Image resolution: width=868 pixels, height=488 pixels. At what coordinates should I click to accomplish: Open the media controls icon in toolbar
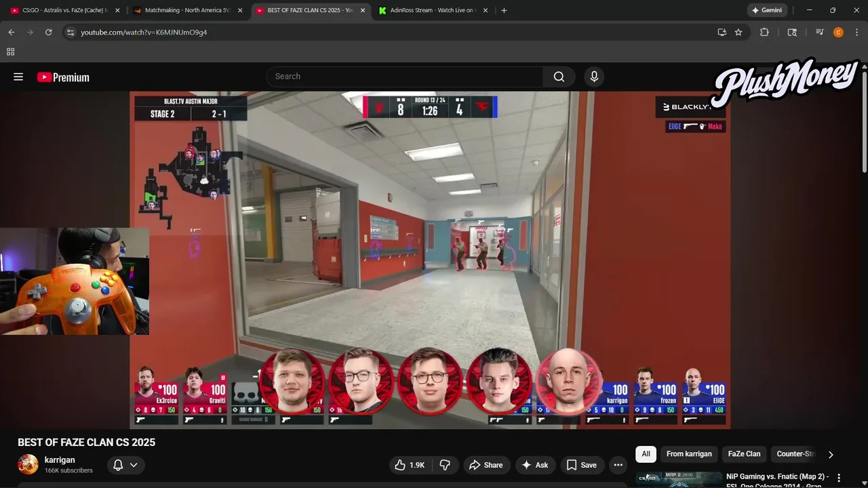(820, 32)
